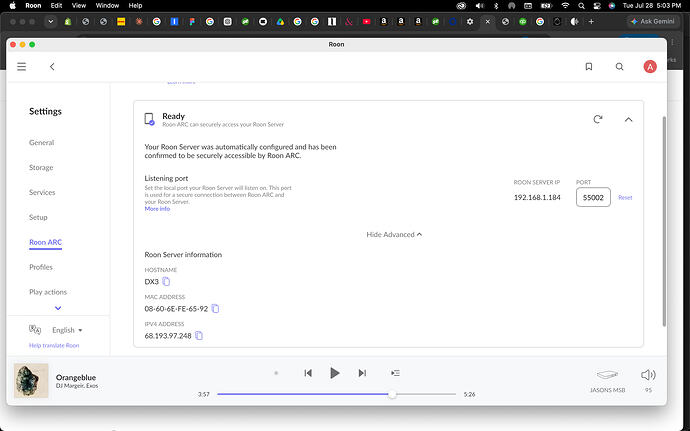The image size is (690, 431).
Task: Refresh the Roon ARC status
Action: pyautogui.click(x=597, y=119)
